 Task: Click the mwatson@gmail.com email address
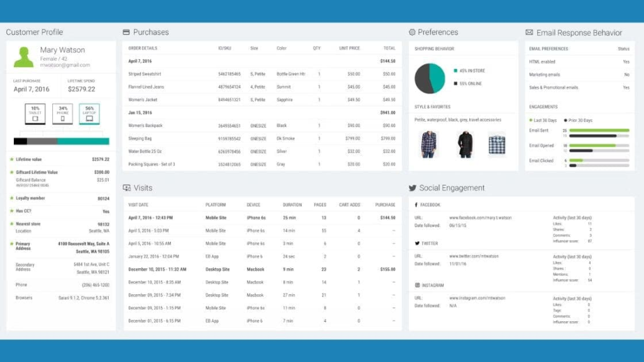click(x=65, y=65)
